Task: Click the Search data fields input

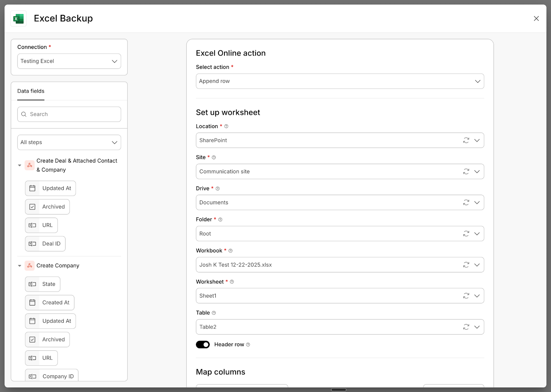Action: coord(69,114)
